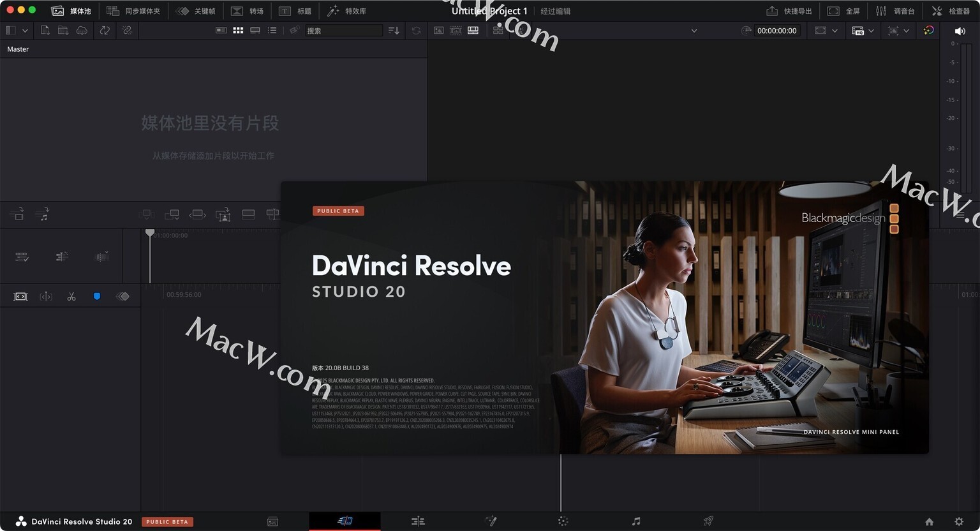Click the viewer transform overlay icon

pyautogui.click(x=893, y=31)
